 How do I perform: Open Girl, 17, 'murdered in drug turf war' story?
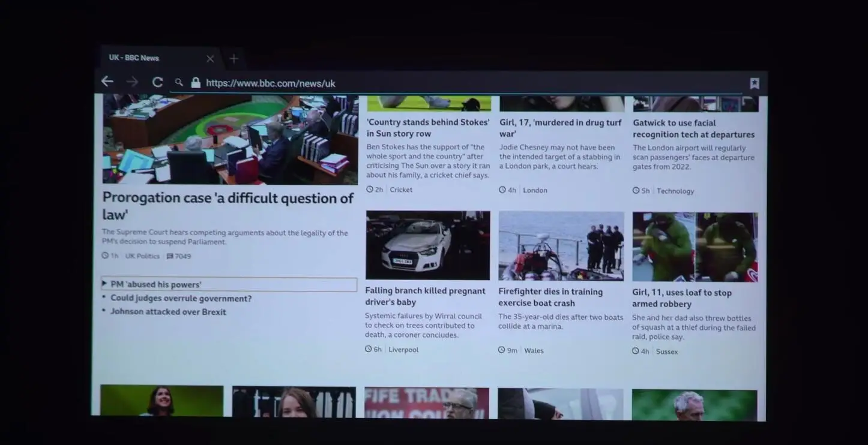[x=561, y=128]
